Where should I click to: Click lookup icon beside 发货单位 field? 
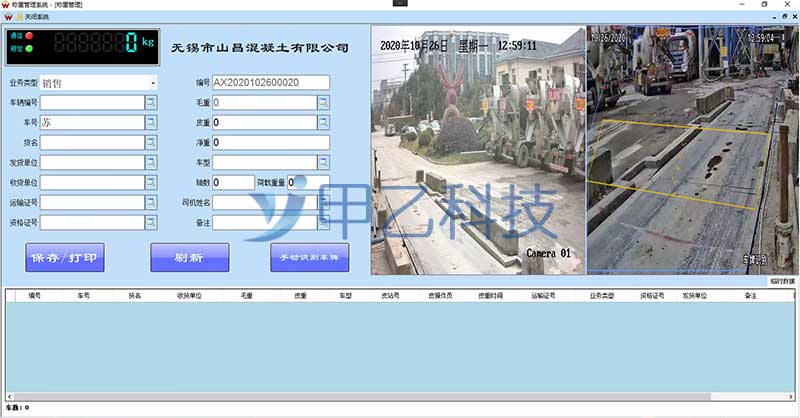pos(152,162)
